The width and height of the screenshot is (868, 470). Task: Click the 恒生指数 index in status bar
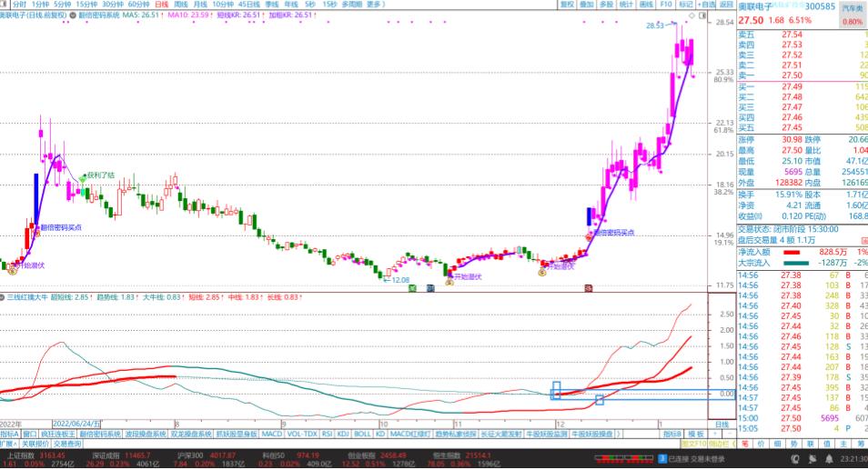[448, 455]
